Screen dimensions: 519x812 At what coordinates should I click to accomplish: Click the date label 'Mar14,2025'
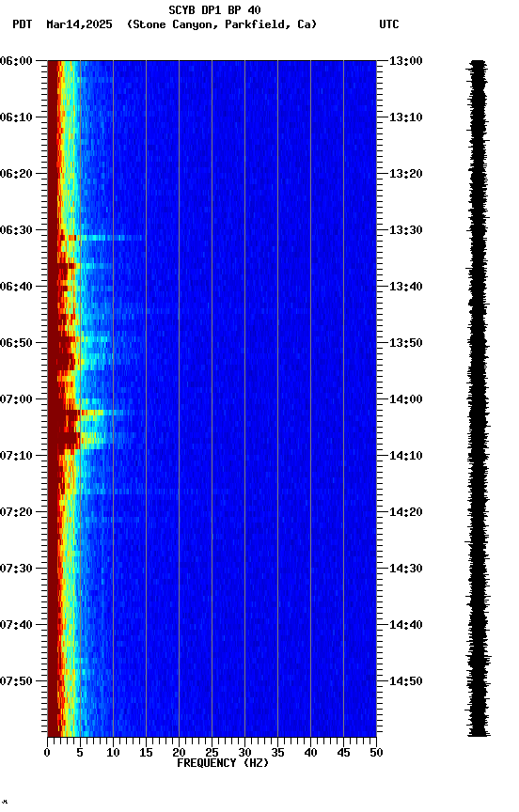coord(79,24)
